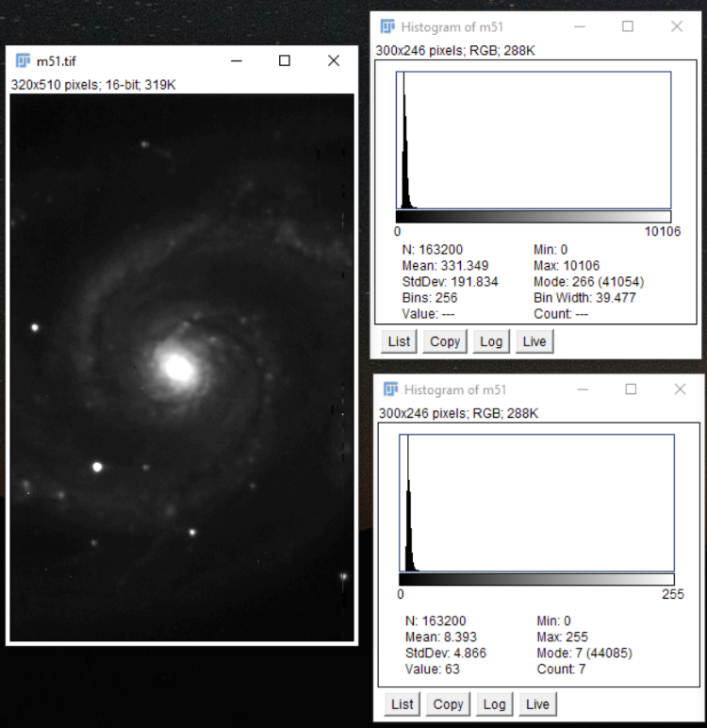Click the ImageJ icon of upper Histogram window

coord(387,27)
